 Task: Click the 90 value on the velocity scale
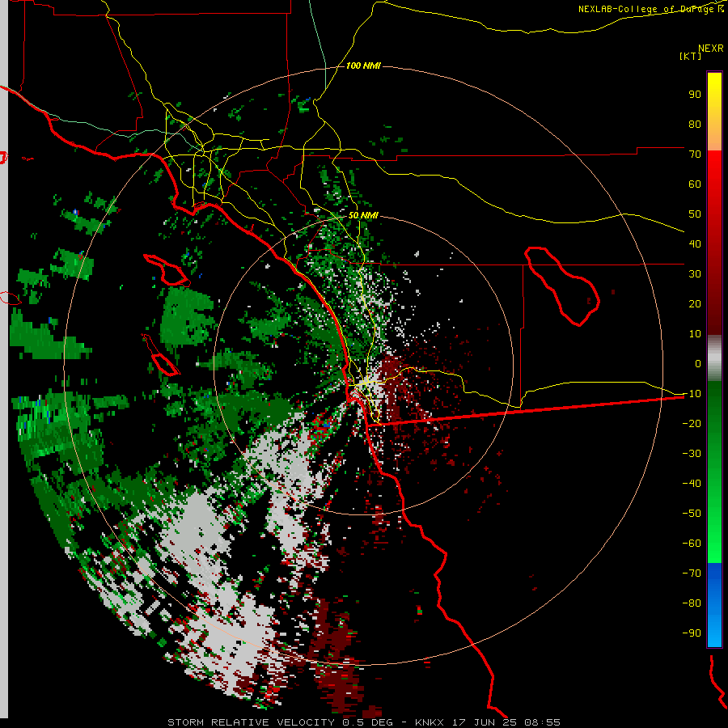(x=695, y=95)
